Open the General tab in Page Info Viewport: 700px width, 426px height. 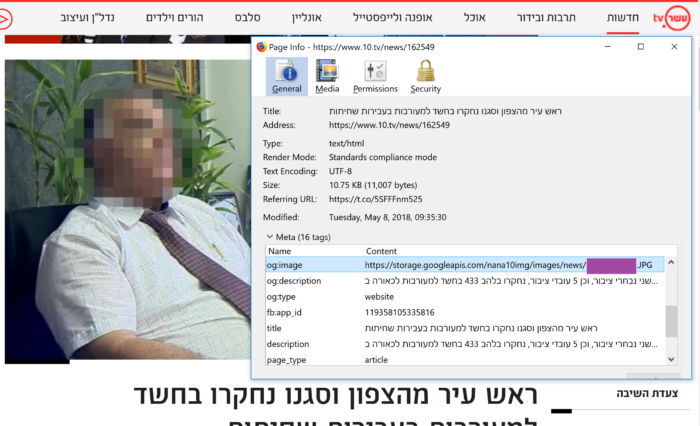click(286, 76)
